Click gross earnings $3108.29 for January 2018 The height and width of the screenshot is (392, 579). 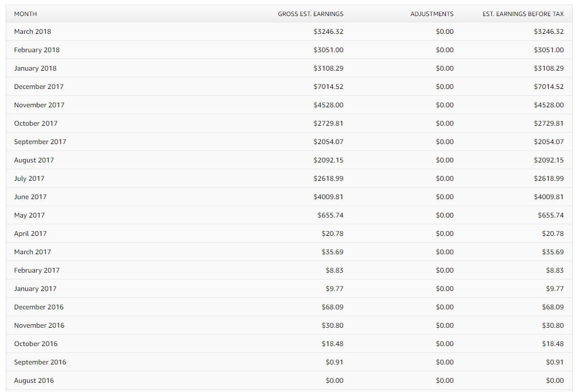click(x=328, y=68)
